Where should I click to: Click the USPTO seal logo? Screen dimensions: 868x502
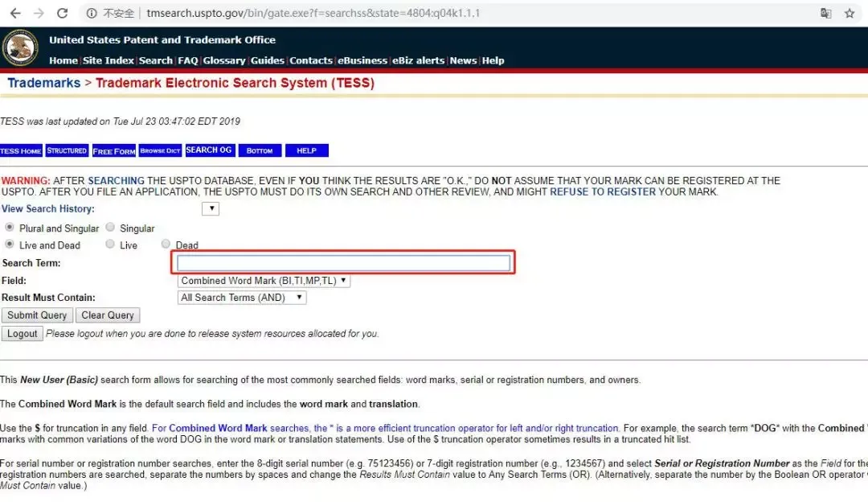pyautogui.click(x=20, y=47)
